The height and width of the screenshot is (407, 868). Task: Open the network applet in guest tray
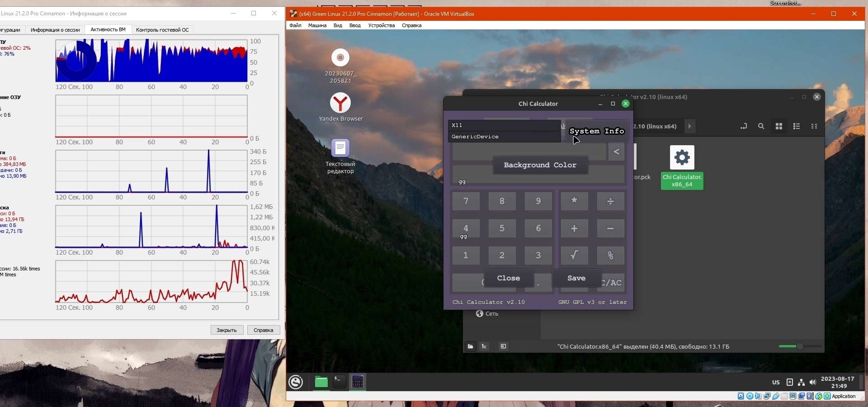[801, 382]
